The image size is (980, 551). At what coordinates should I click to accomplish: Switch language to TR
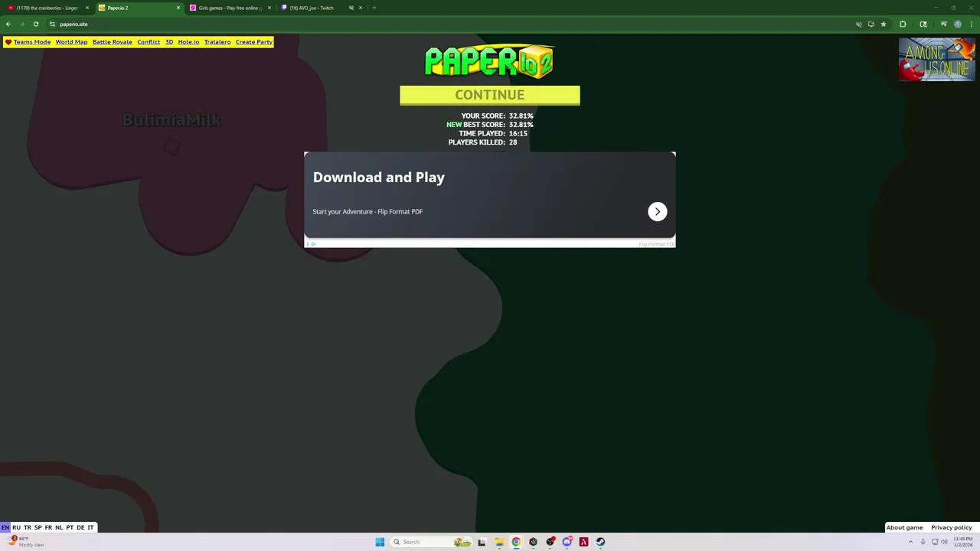(27, 528)
